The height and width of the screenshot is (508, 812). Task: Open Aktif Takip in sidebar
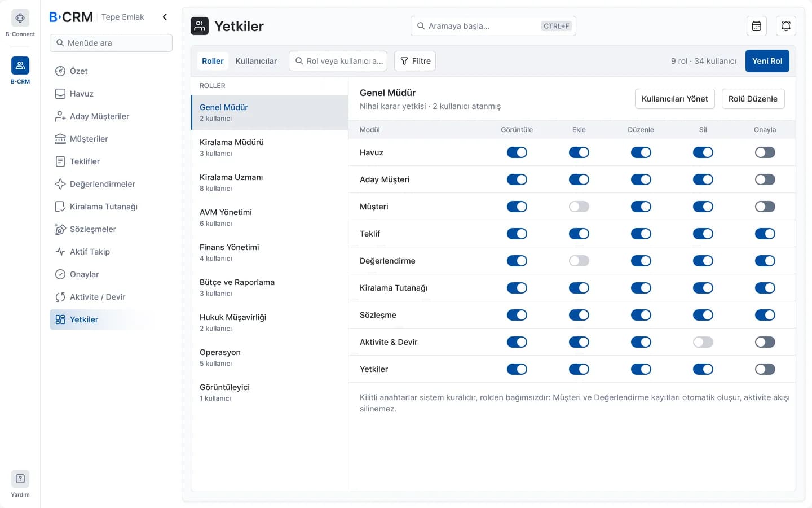[111, 252]
